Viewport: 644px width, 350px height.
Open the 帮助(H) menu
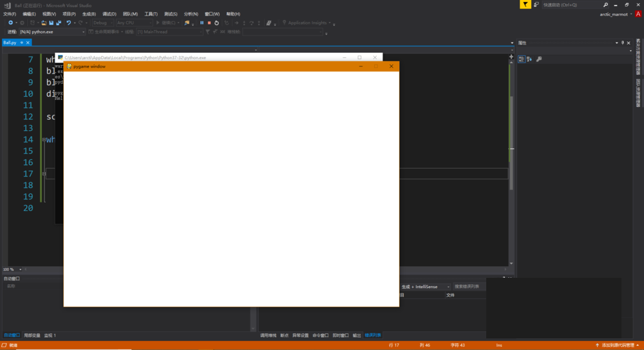tap(233, 14)
